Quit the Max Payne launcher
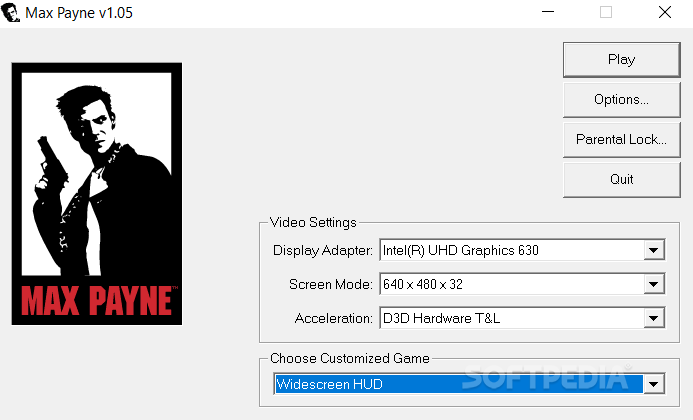693x420 pixels. point(621,179)
